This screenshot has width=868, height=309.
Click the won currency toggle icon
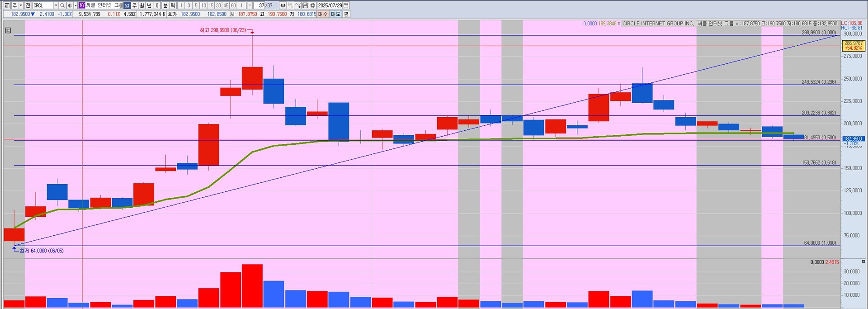pyautogui.click(x=283, y=5)
